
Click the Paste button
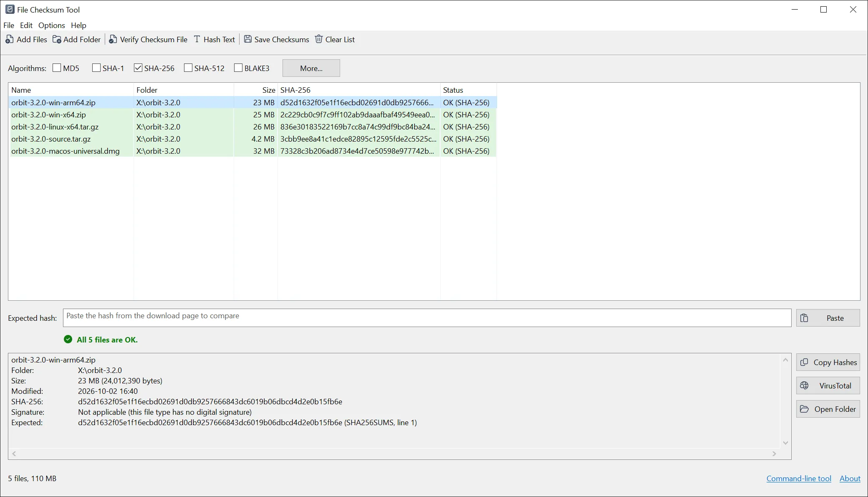point(828,318)
